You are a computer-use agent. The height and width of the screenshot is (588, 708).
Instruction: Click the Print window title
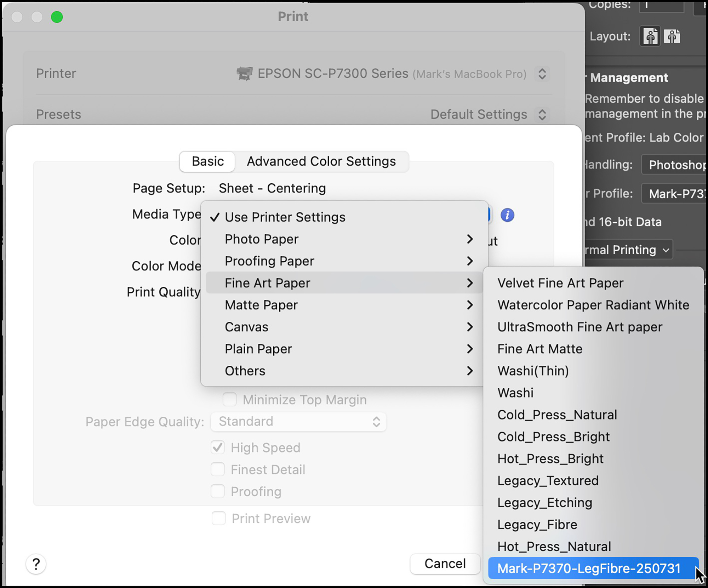pyautogui.click(x=293, y=17)
